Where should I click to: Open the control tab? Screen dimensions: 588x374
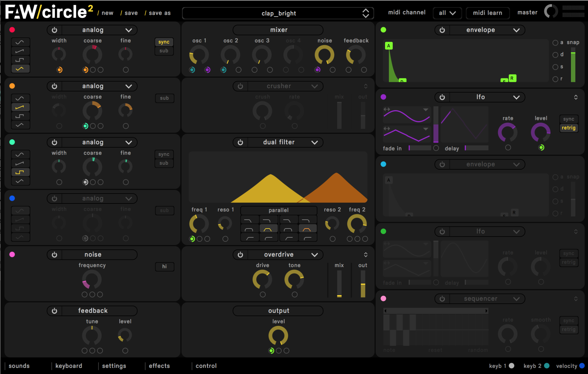(x=206, y=366)
